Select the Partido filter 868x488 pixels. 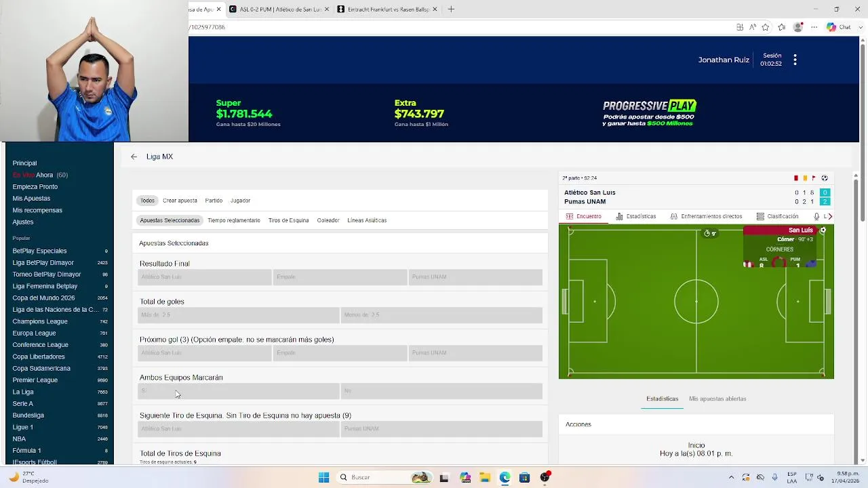214,201
